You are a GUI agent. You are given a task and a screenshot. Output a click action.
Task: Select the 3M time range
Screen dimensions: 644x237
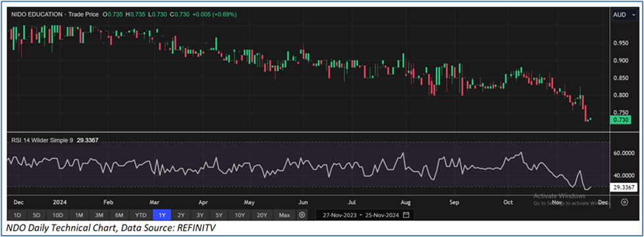(99, 215)
